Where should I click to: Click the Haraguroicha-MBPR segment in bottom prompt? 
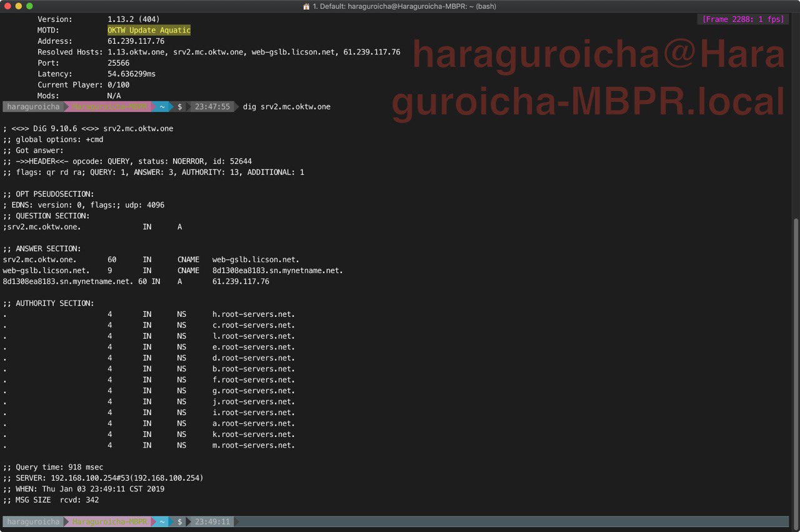click(109, 521)
